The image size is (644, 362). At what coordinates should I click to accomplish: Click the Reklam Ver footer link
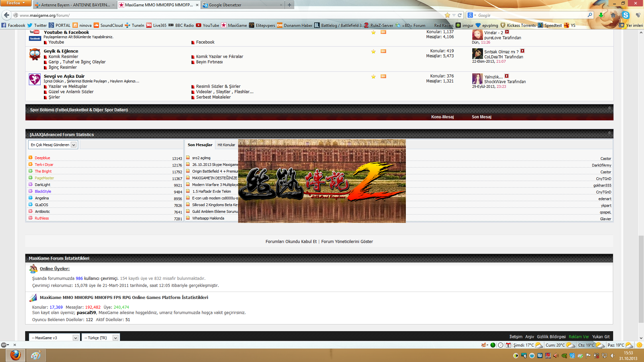(x=579, y=337)
